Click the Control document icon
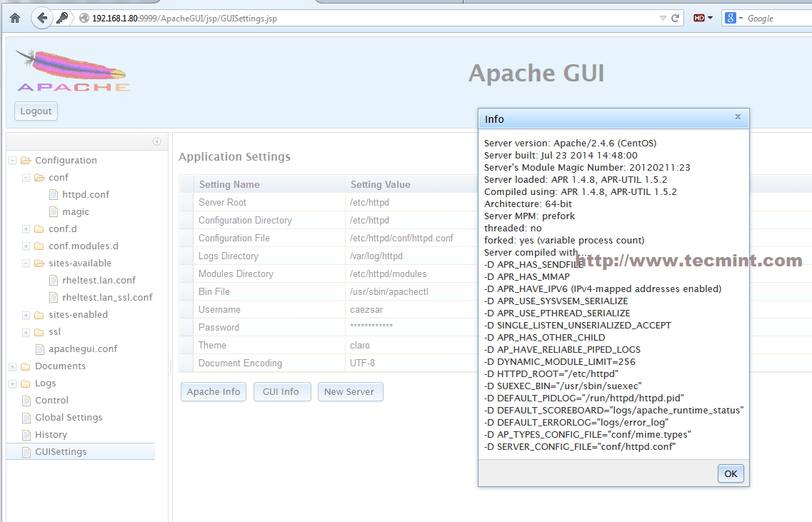The image size is (812, 522). (26, 401)
